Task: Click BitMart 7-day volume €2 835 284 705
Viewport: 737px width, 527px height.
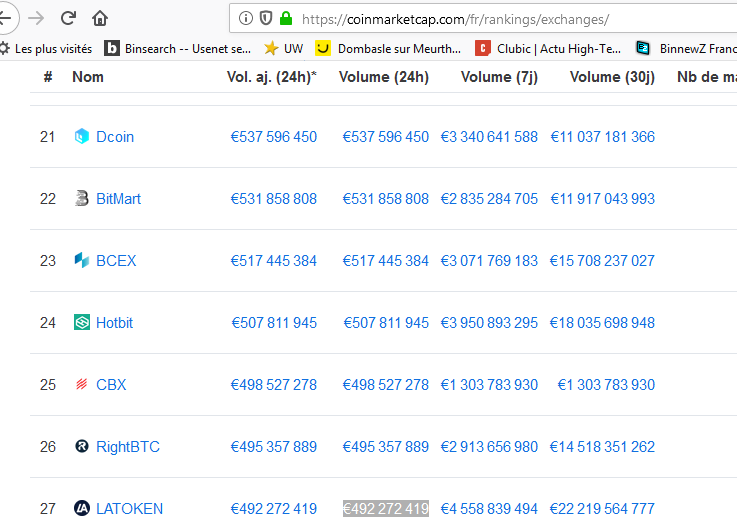Action: 489,199
